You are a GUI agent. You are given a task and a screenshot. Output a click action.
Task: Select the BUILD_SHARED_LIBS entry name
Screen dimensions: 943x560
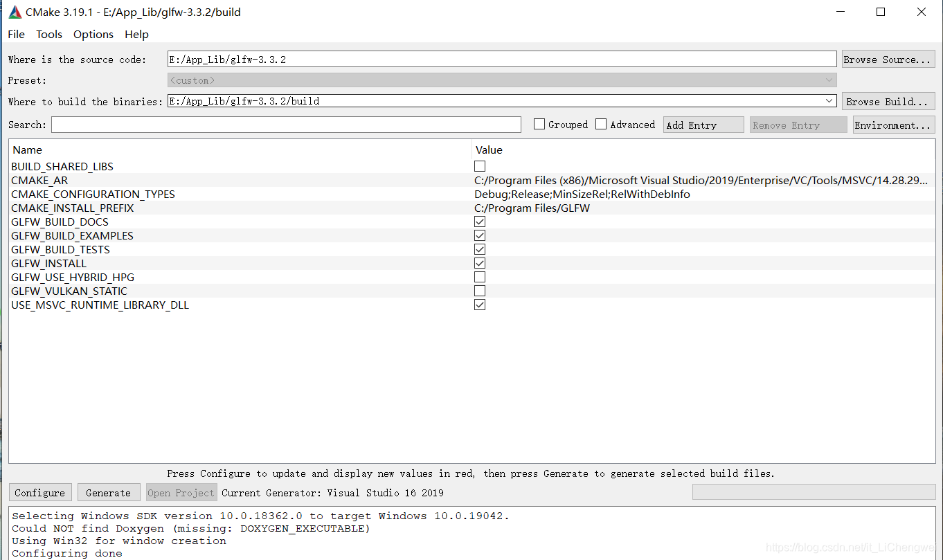point(62,166)
